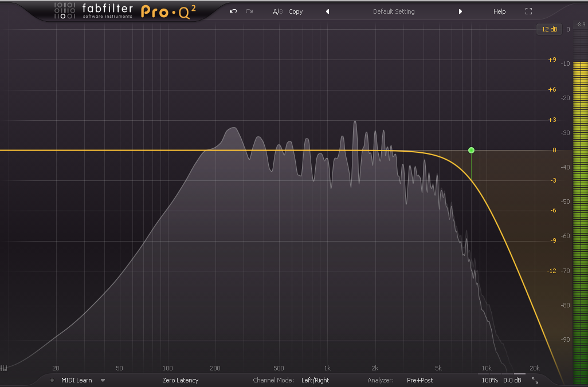
Task: Click the resize icon in bottom bar
Action: click(535, 380)
